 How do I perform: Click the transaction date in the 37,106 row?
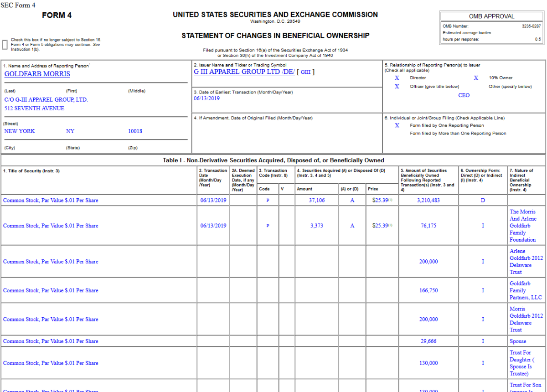coord(213,200)
